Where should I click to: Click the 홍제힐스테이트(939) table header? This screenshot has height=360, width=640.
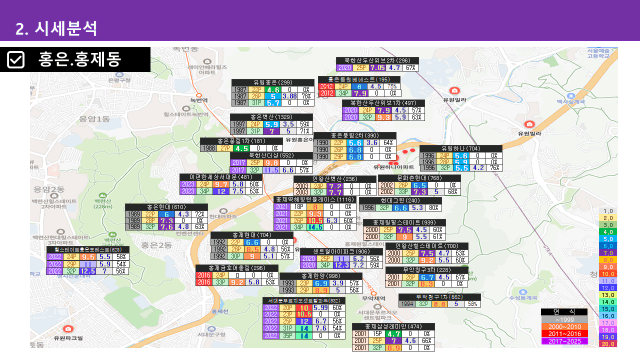point(404,223)
